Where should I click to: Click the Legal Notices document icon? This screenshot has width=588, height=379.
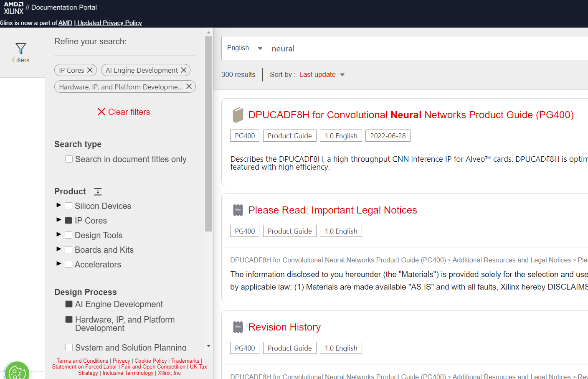pos(238,210)
